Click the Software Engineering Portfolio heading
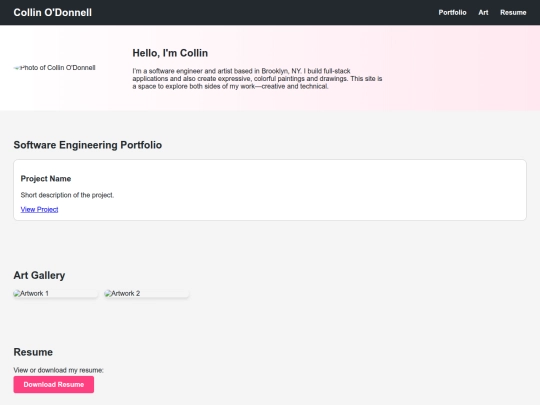 tap(87, 145)
